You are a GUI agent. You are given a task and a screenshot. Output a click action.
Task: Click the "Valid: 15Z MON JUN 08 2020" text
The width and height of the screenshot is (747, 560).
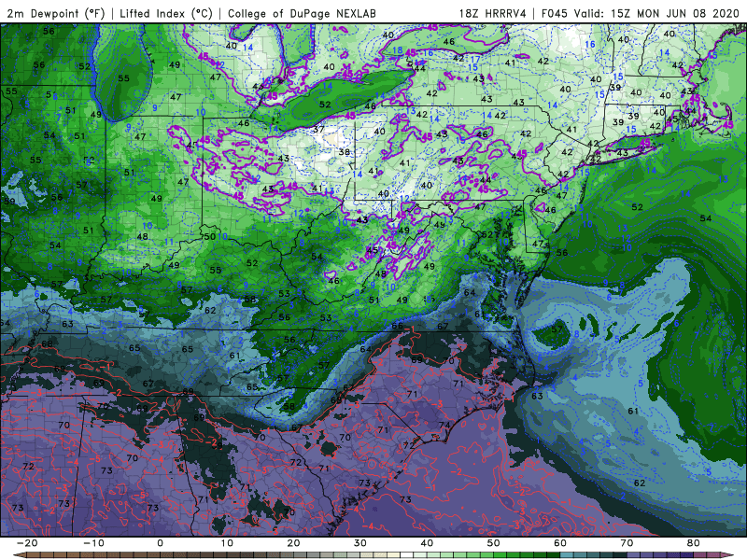(656, 13)
